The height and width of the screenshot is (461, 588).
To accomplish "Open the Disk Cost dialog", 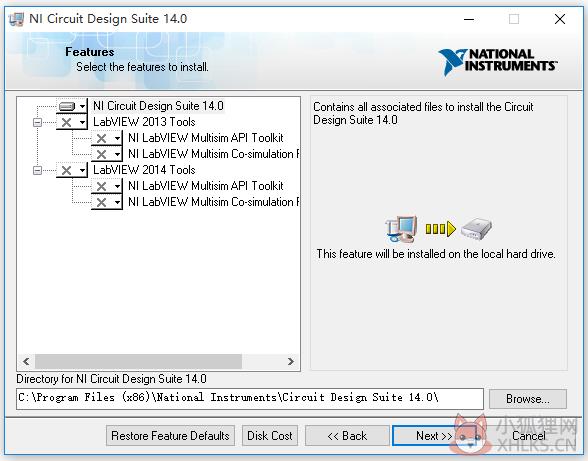I will click(x=270, y=435).
